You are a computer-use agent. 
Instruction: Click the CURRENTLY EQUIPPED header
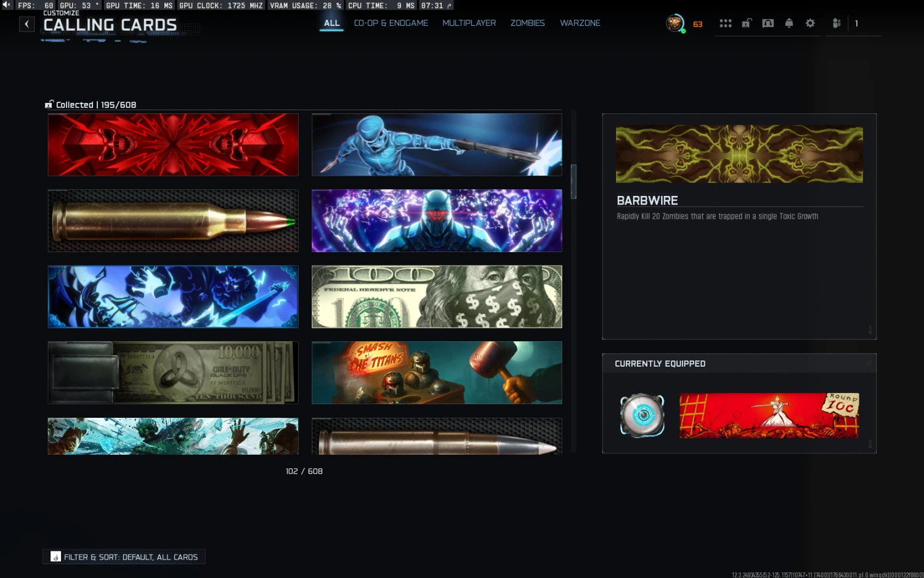(x=660, y=364)
